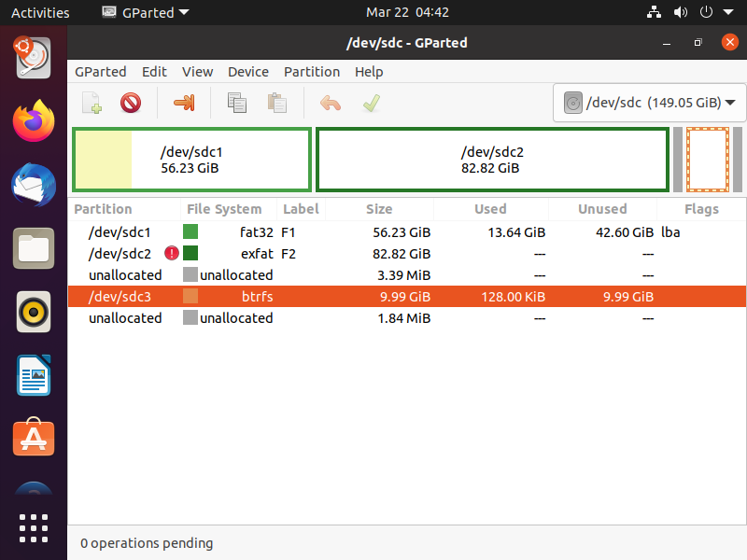Select the 1.84 MiB unallocated row
The width and height of the screenshot is (747, 560).
(407, 318)
